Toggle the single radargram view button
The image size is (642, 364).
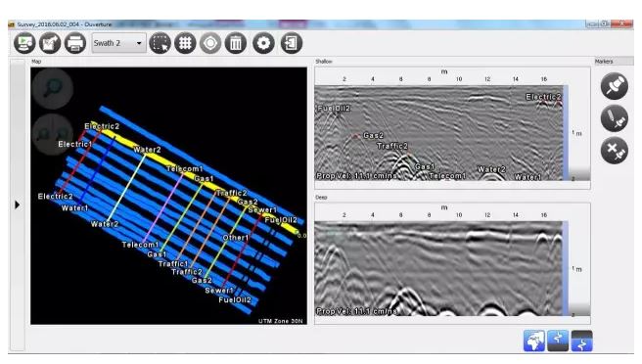[558, 341]
